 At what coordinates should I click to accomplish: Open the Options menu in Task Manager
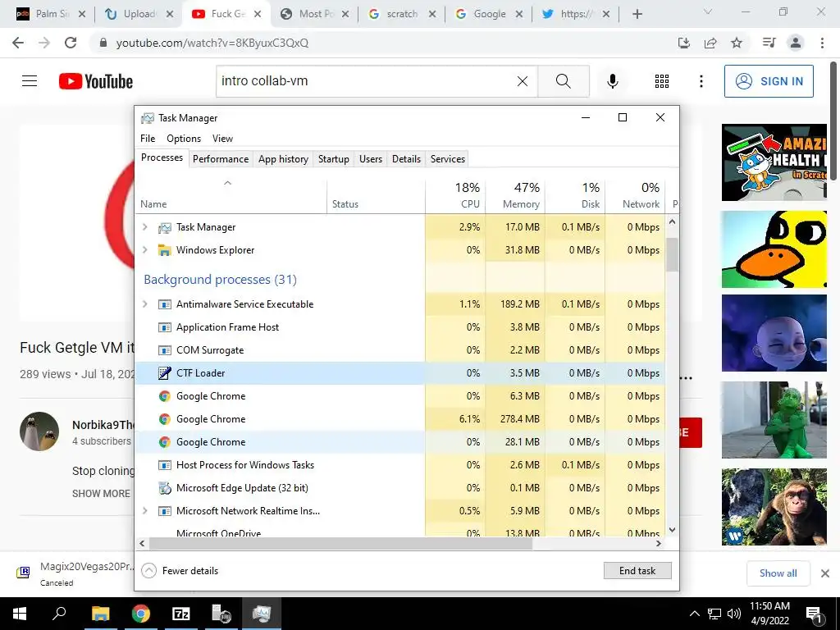click(x=184, y=138)
